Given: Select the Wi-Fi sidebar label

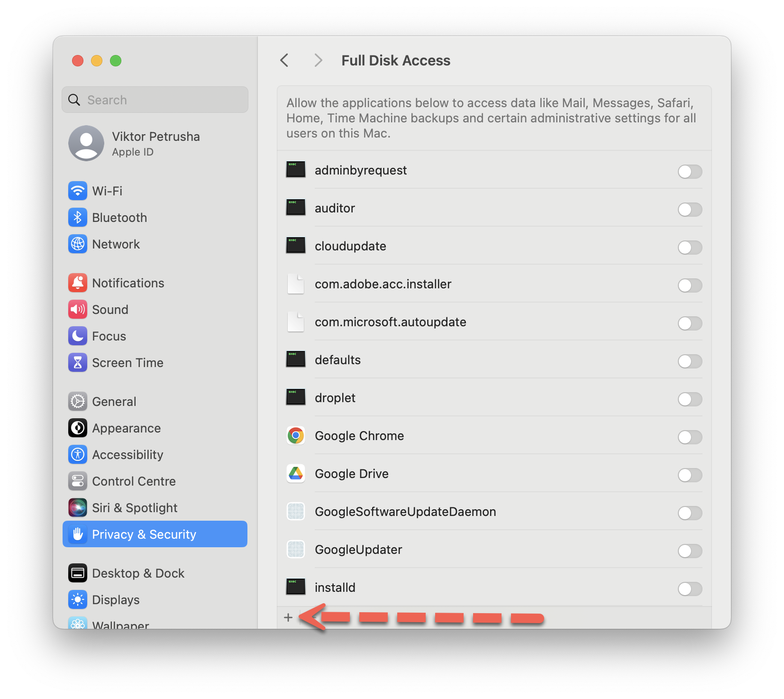Looking at the screenshot, I should coord(107,191).
